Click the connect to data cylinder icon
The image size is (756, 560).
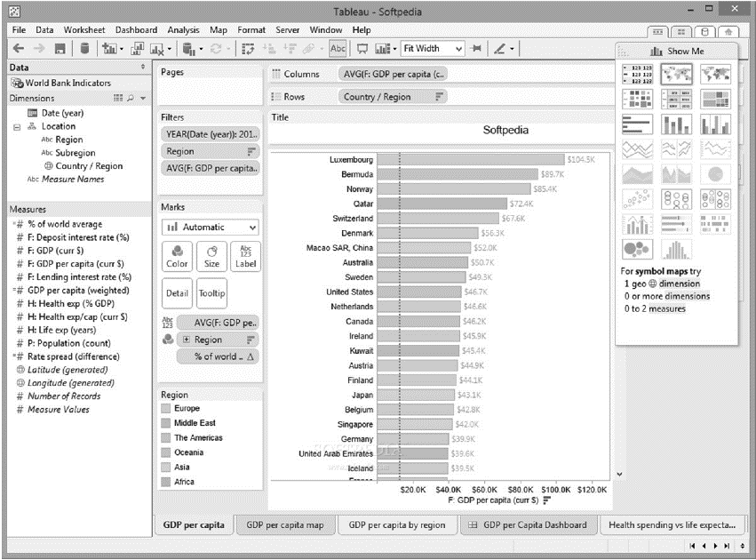point(84,48)
